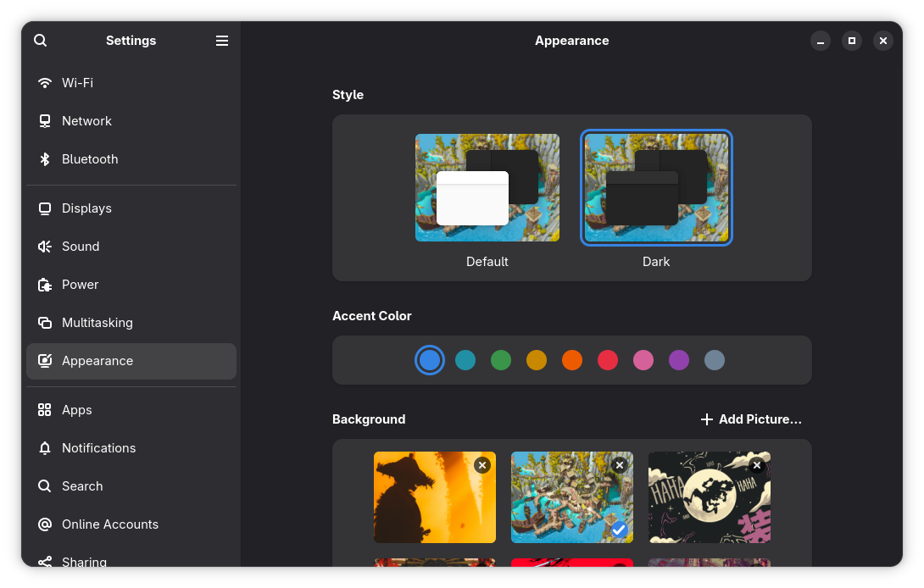Click the Network icon in the sidebar
This screenshot has height=588, width=924.
click(45, 121)
